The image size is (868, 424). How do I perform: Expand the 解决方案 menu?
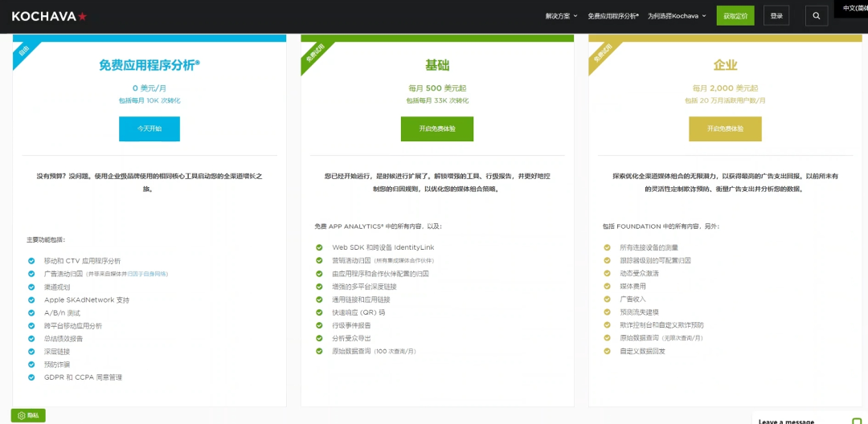(561, 16)
